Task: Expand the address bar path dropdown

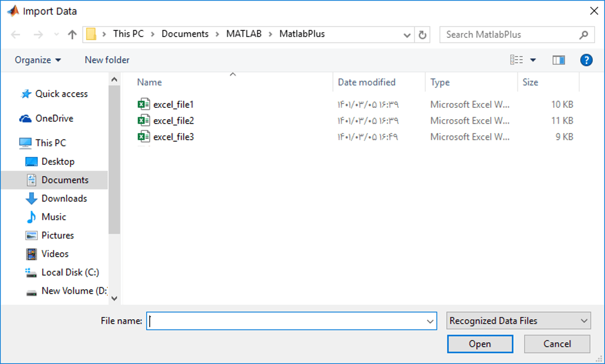Action: [x=407, y=34]
